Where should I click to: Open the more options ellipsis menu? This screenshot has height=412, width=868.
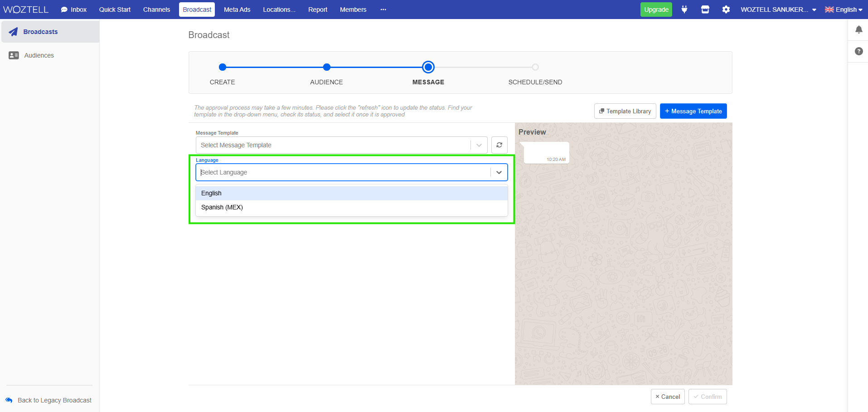tap(383, 9)
